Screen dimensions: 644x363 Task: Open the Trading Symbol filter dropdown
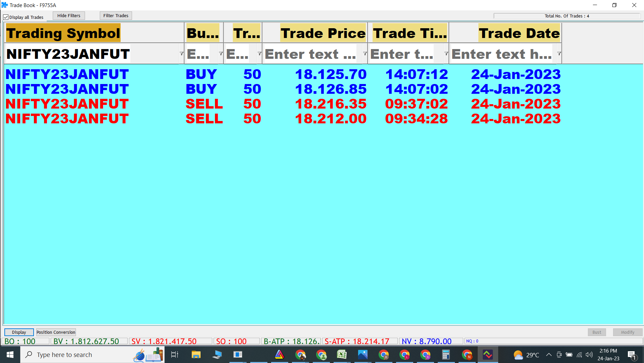click(x=181, y=54)
